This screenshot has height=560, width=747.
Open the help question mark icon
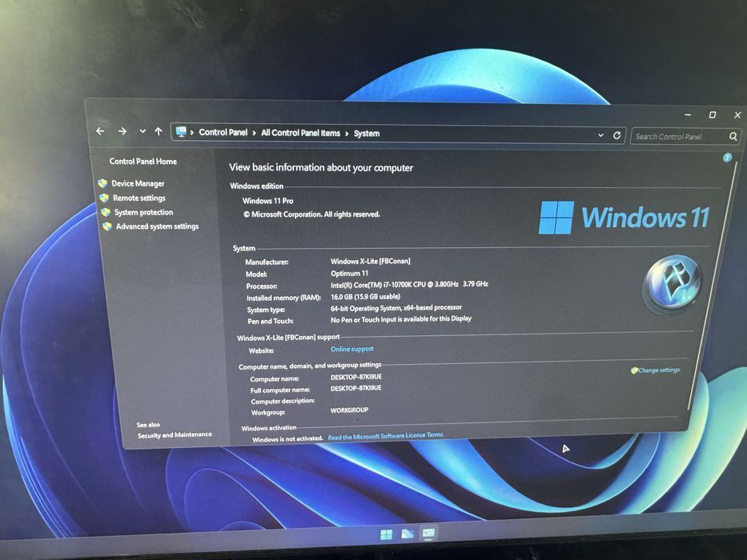(x=727, y=158)
